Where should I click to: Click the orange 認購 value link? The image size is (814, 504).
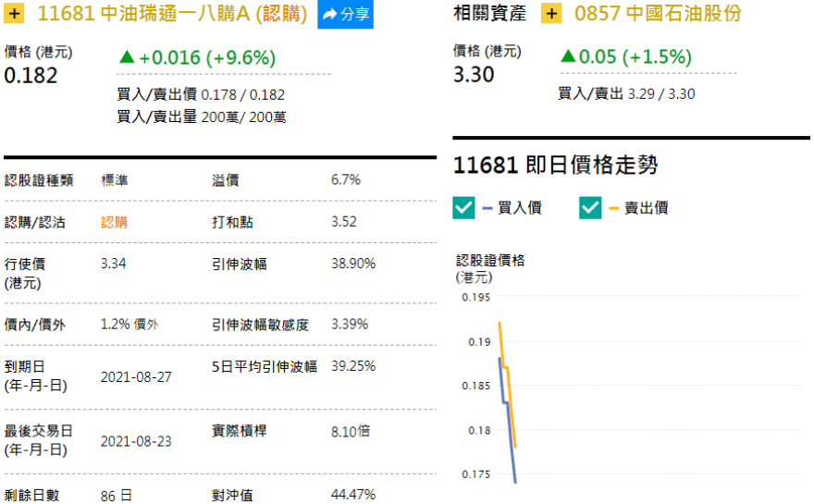(x=114, y=222)
